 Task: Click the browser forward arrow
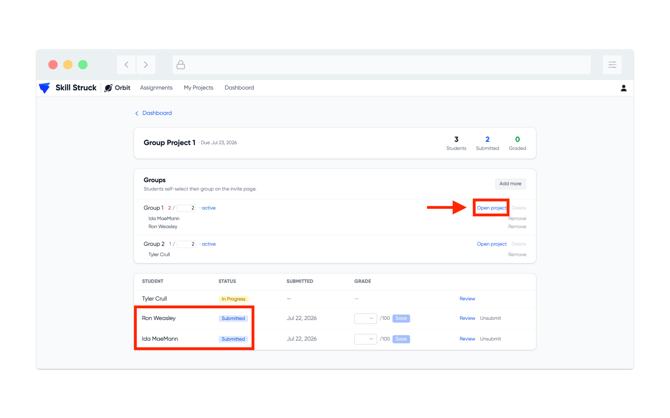point(146,65)
